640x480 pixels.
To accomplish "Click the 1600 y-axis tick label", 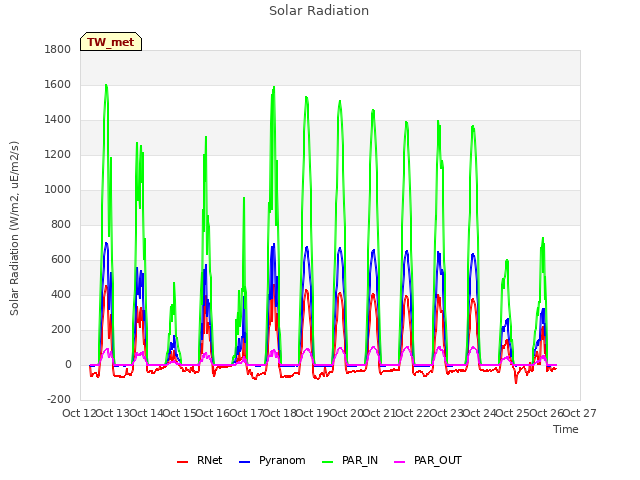I will coord(58,84).
